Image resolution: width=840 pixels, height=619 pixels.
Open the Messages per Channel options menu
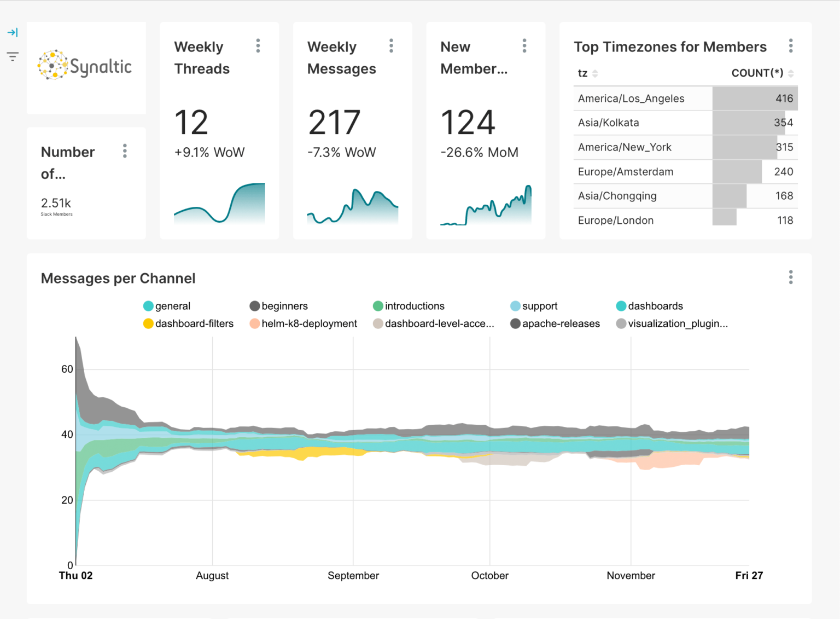point(791,277)
